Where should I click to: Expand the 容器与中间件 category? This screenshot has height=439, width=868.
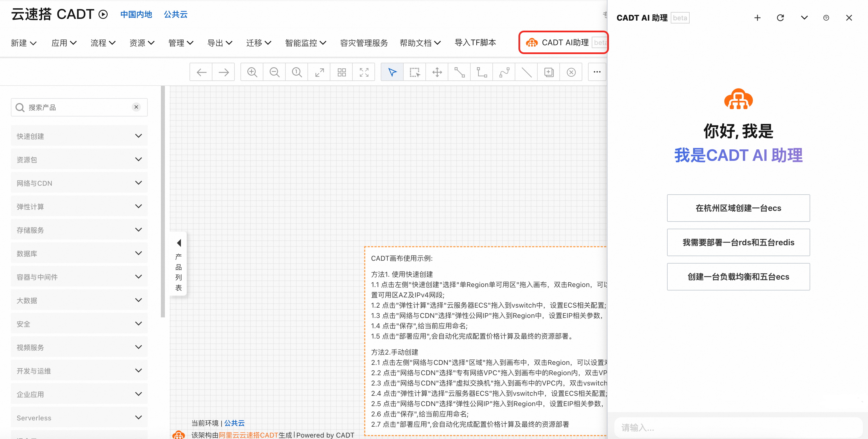[x=79, y=277]
